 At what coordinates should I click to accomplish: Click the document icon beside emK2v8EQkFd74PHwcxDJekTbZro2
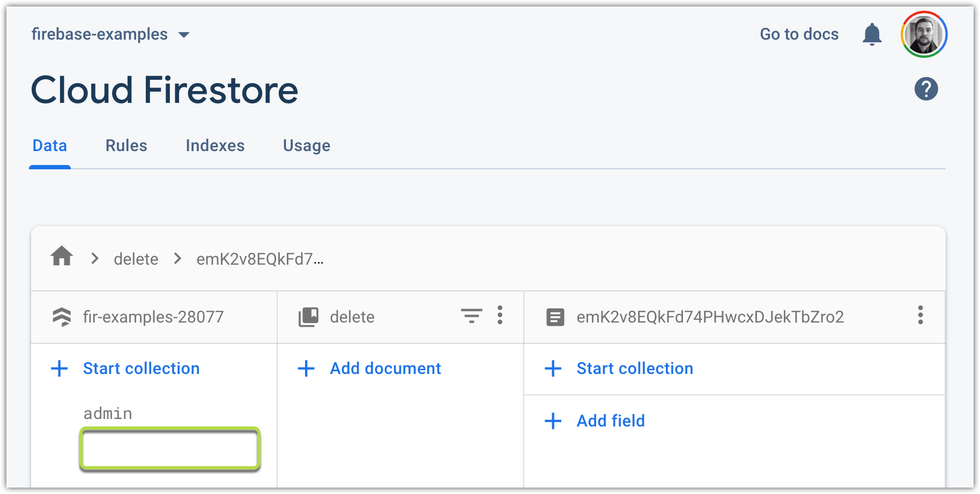555,317
